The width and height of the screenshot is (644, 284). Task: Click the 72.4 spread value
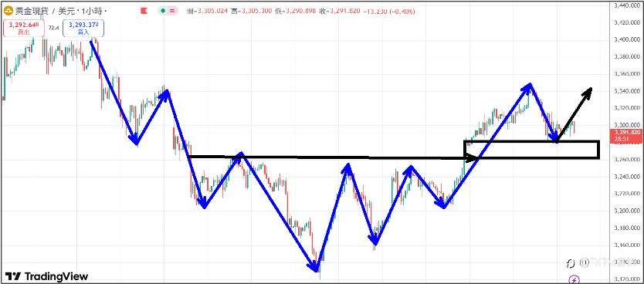coord(53,28)
